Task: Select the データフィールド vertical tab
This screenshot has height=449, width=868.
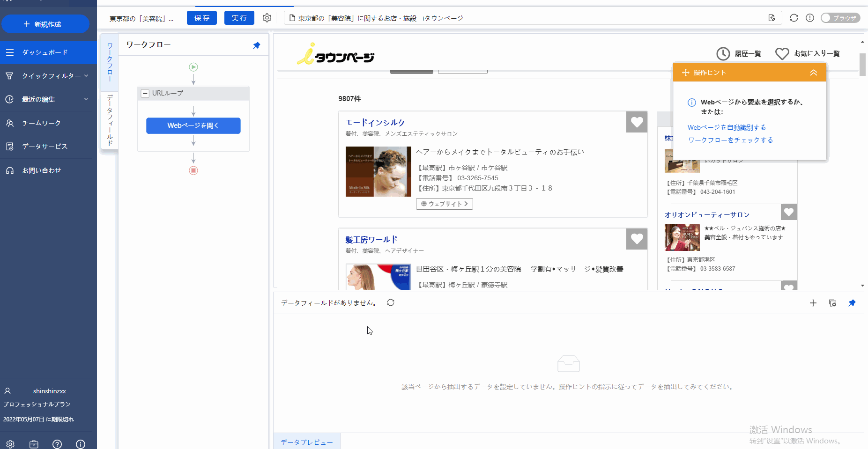Action: [110, 120]
